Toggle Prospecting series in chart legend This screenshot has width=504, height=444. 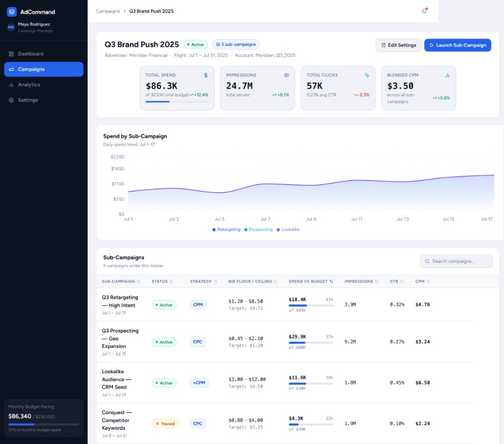point(258,229)
